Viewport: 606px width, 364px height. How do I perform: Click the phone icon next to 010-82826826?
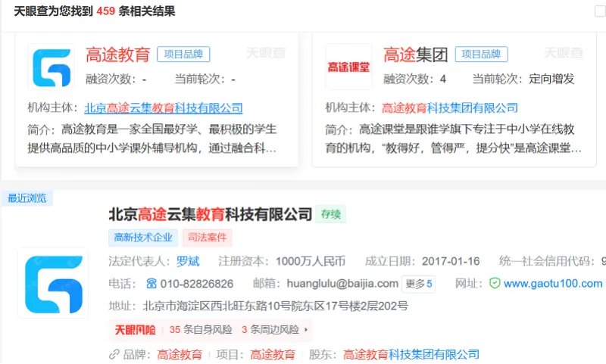[x=151, y=284]
